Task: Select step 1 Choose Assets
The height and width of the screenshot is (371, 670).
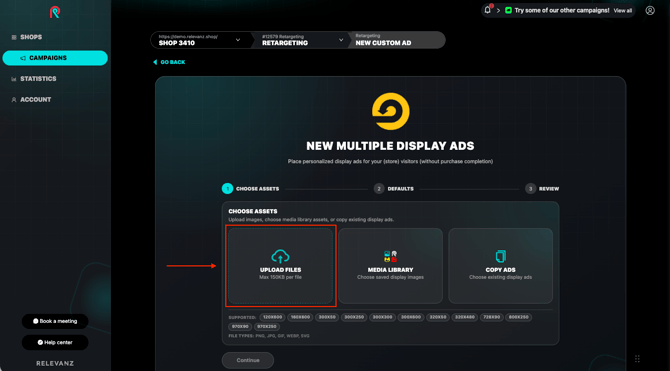Action: pyautogui.click(x=250, y=188)
